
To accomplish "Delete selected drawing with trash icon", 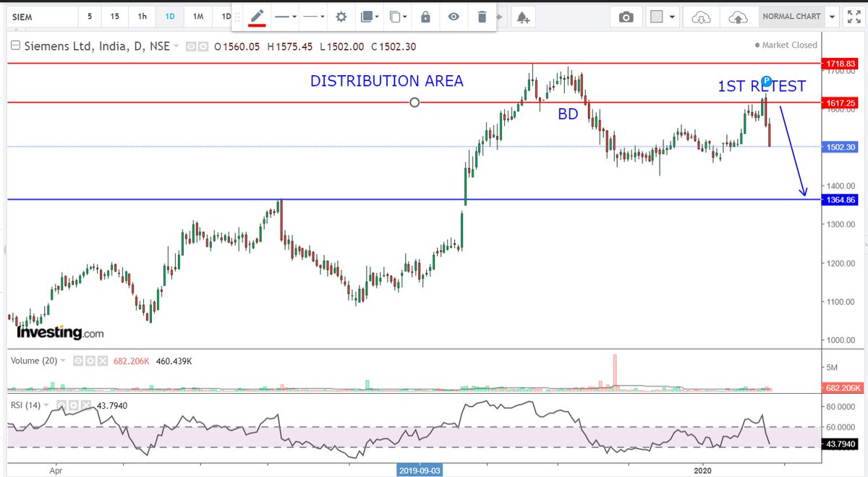I will pos(482,17).
